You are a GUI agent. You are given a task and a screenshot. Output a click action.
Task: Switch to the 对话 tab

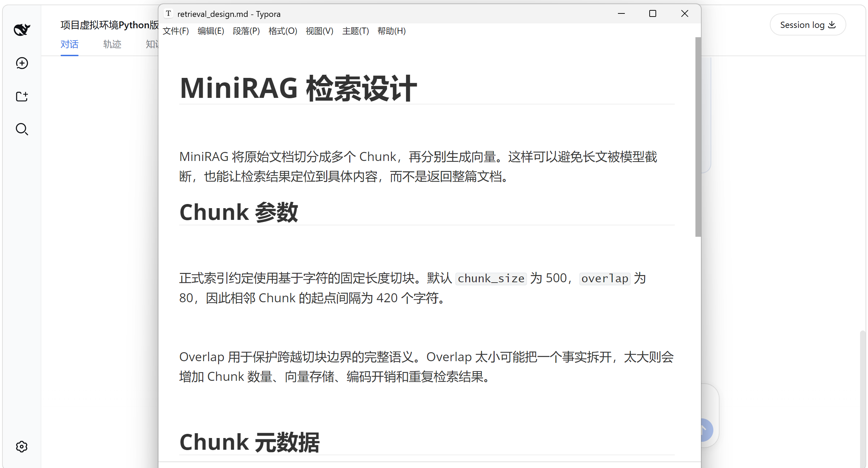(x=69, y=44)
